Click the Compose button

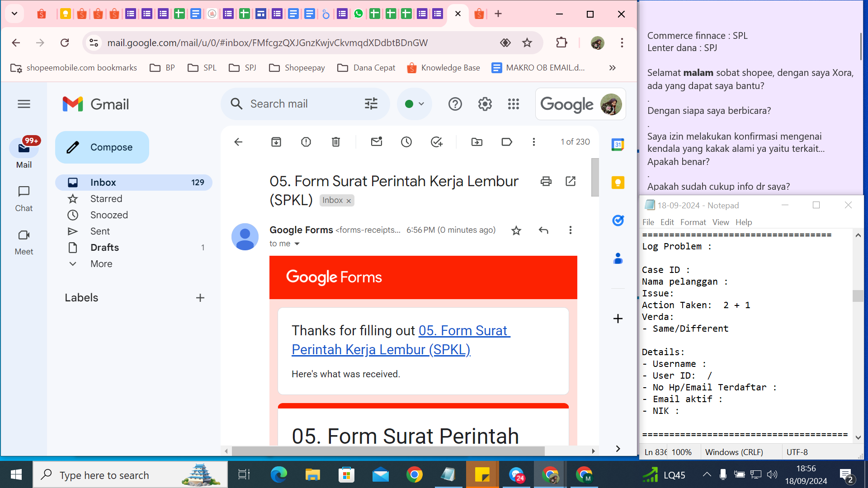[102, 147]
